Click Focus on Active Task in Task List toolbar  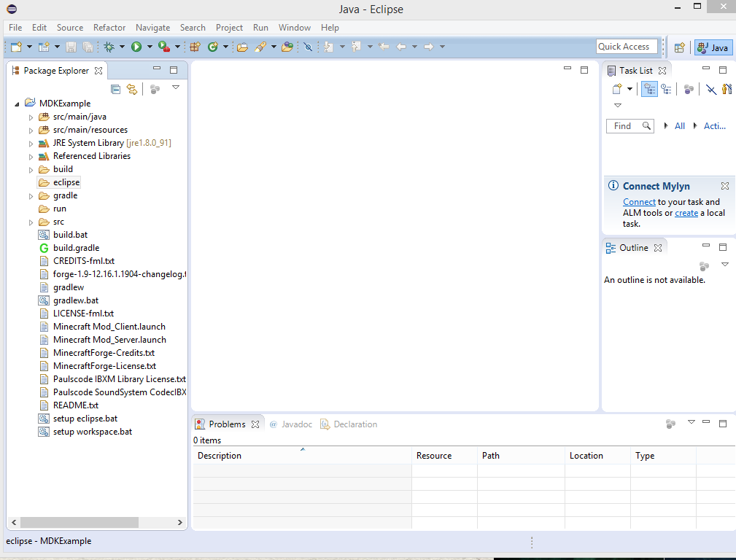[689, 89]
